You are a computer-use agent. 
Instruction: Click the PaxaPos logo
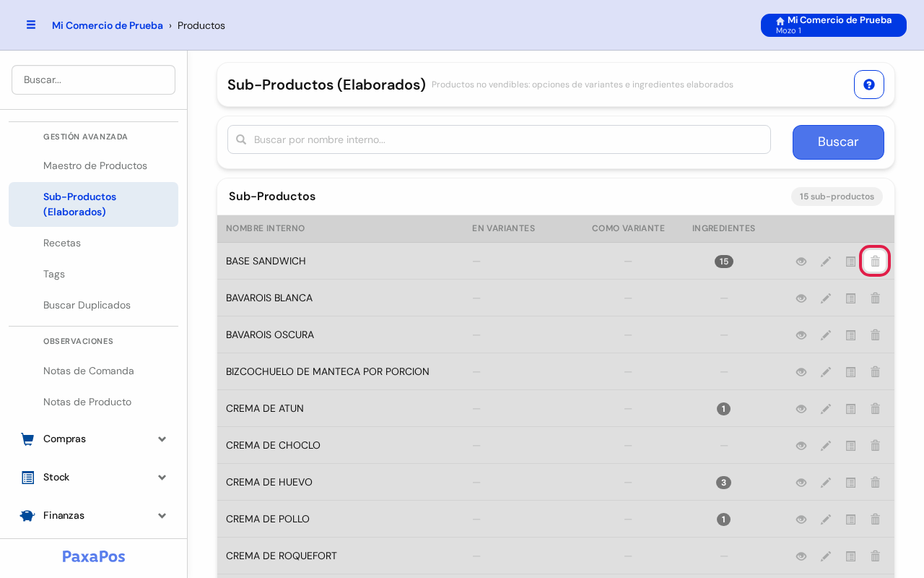(94, 556)
